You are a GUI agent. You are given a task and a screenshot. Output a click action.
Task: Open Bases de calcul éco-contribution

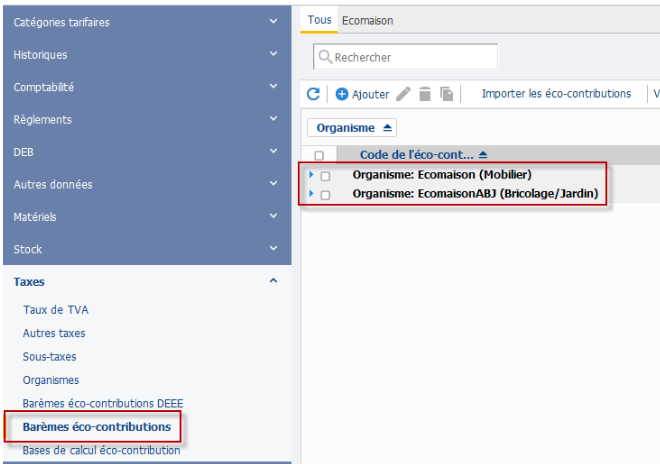(101, 450)
